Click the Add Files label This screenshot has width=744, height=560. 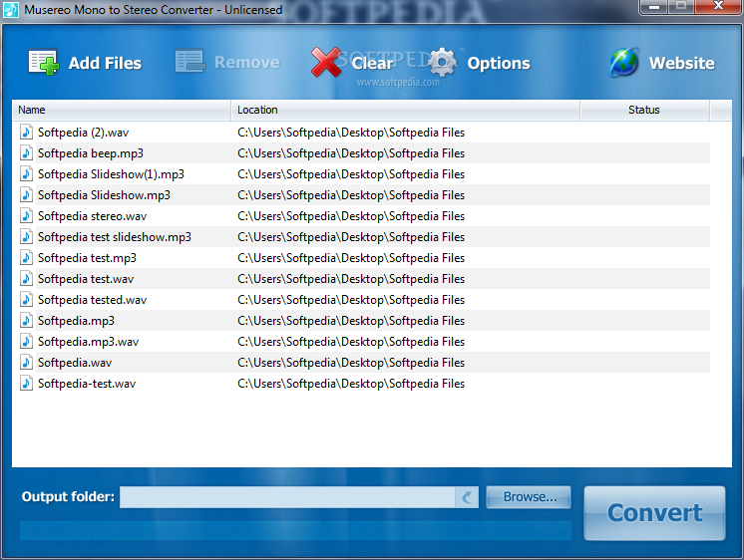(x=105, y=63)
